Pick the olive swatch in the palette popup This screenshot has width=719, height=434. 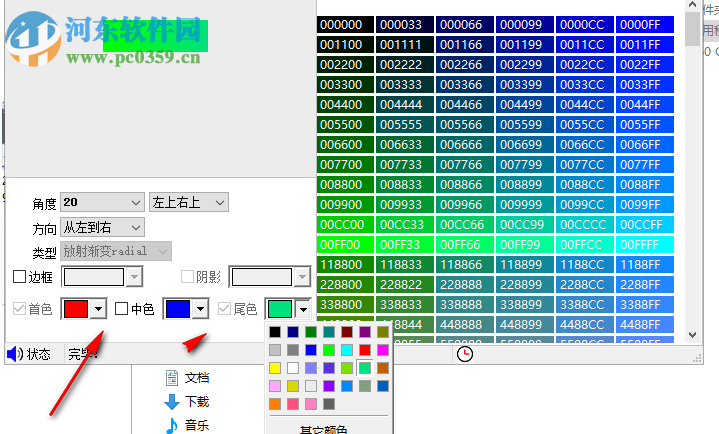pyautogui.click(x=383, y=332)
